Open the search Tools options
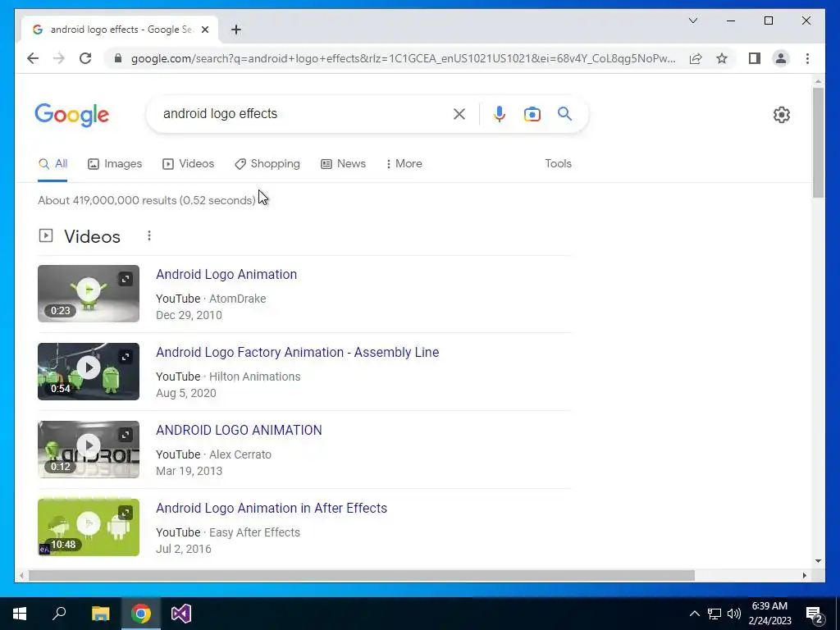This screenshot has height=630, width=840. [558, 163]
